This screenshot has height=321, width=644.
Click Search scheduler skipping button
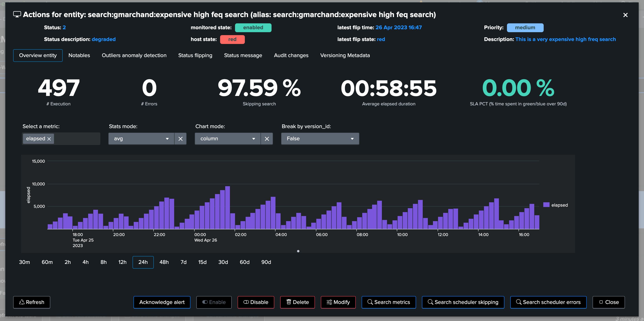[463, 302]
